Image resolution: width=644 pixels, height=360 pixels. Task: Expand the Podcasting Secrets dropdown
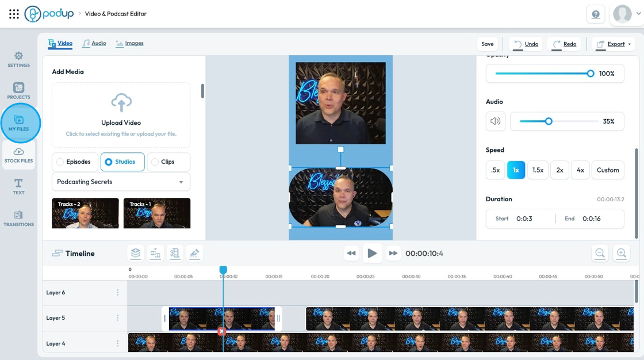pyautogui.click(x=121, y=182)
